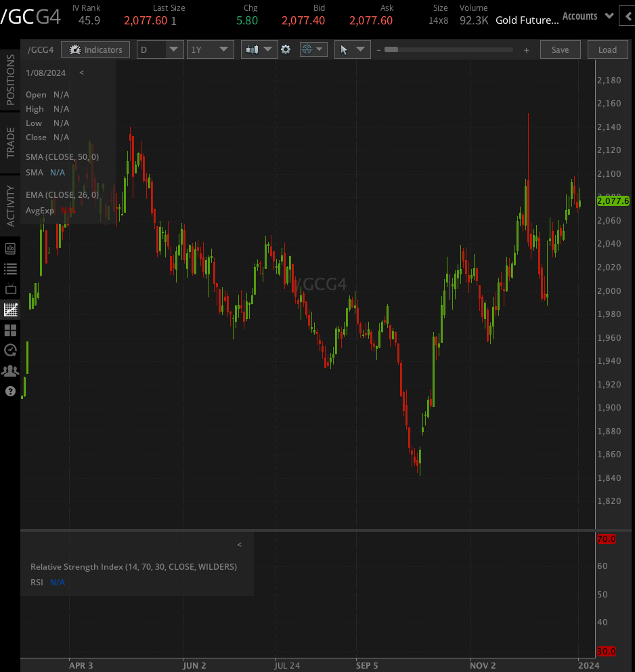Click the Save button
Viewport: 635px width, 672px height.
click(x=560, y=49)
